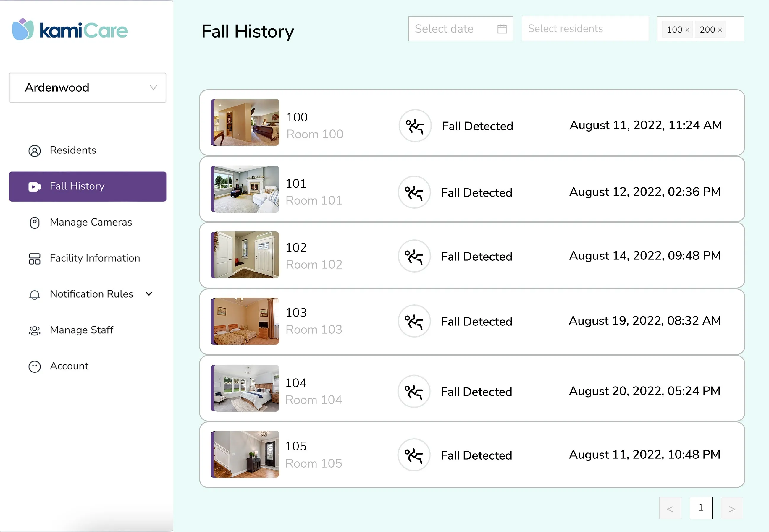Click the fall icon for Room 103
Viewport: 769px width, 532px height.
414,321
